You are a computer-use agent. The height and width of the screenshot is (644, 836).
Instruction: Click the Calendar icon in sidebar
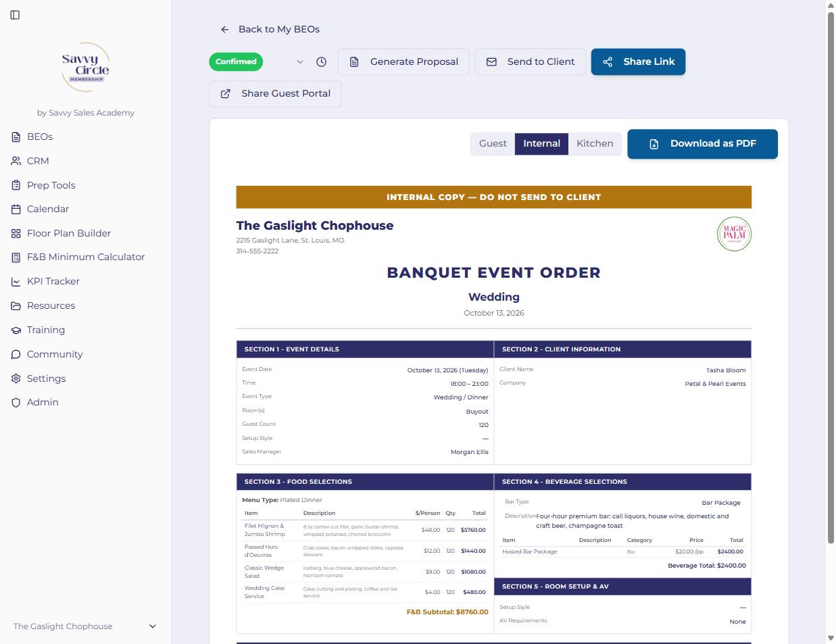pyautogui.click(x=16, y=209)
